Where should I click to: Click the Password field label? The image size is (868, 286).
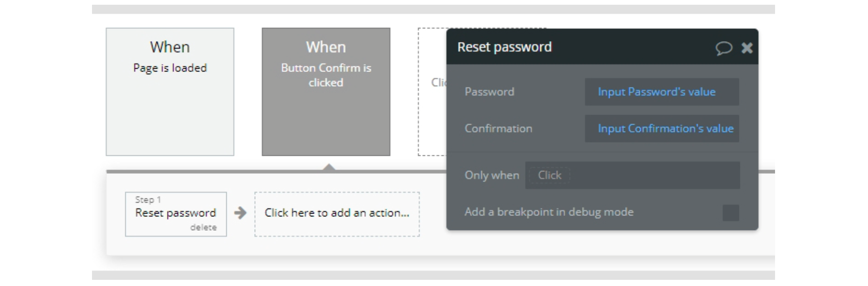[489, 92]
